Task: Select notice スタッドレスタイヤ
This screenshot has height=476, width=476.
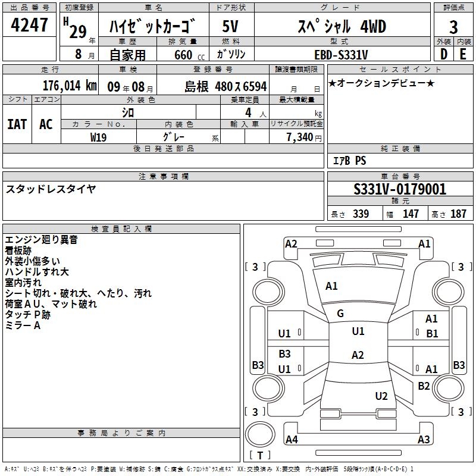Action: click(51, 189)
